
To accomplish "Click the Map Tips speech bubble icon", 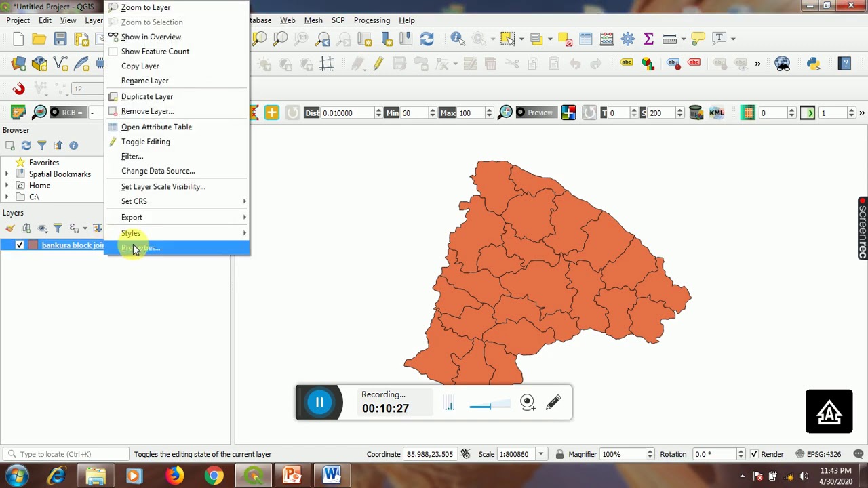I will 698,39.
